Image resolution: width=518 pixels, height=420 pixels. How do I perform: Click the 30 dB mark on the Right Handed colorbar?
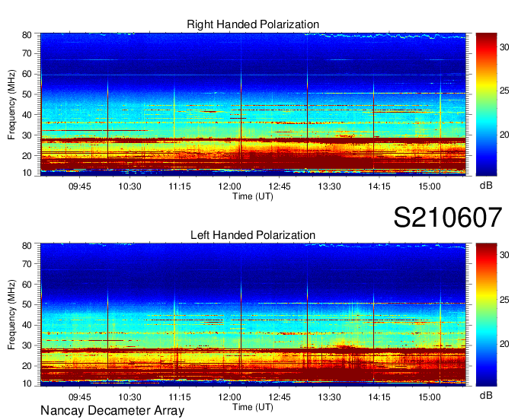[504, 47]
